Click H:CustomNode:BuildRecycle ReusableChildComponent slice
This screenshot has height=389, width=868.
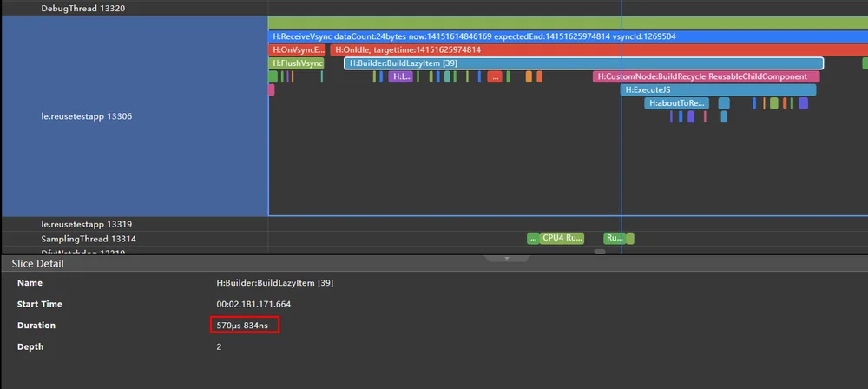(x=706, y=76)
